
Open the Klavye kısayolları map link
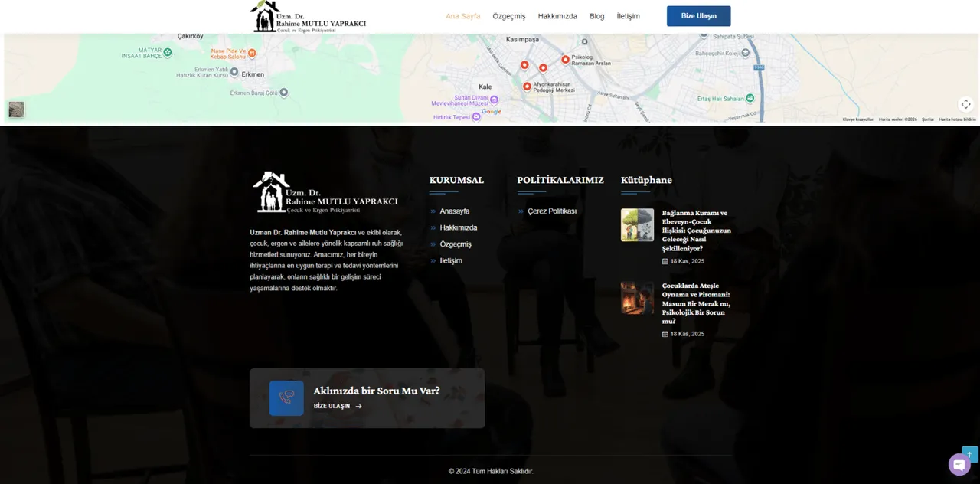click(858, 119)
